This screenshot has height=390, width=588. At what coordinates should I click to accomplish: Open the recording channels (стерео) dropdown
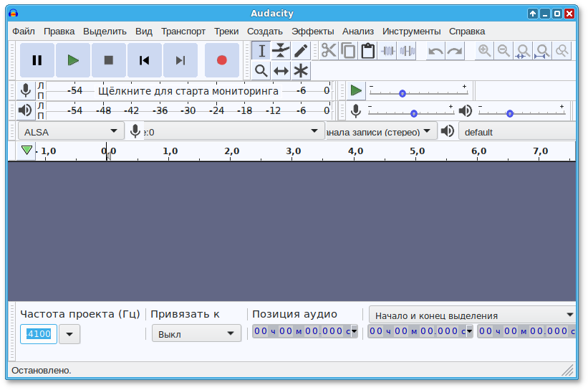point(380,131)
